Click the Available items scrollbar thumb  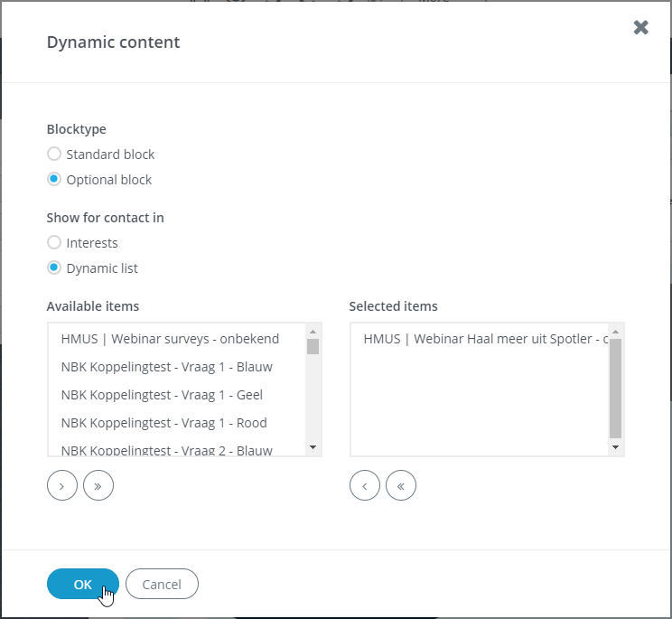(x=313, y=346)
